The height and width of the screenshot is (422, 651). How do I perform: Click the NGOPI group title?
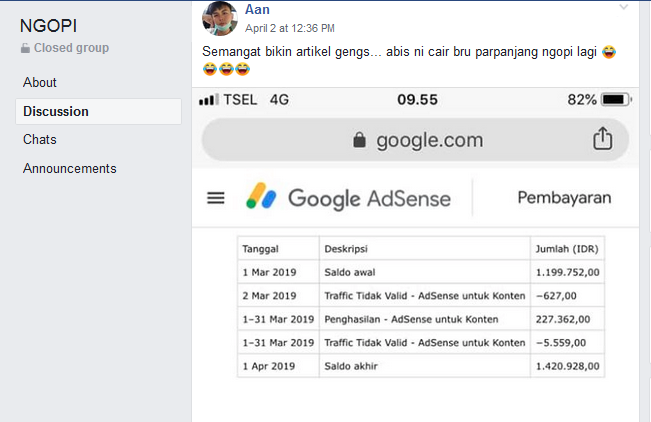tap(48, 26)
